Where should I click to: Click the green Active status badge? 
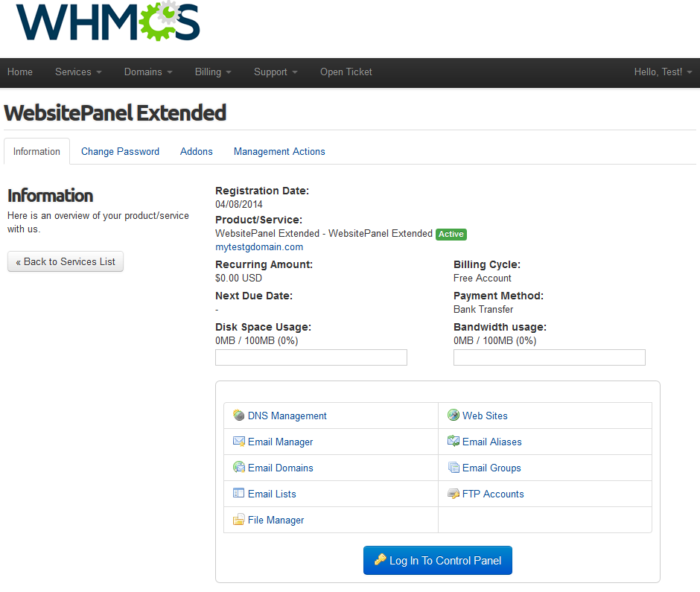coord(451,234)
